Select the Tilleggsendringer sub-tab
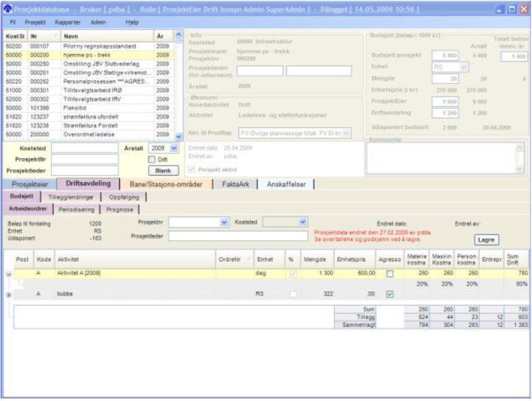This screenshot has height=401, width=532. pos(71,197)
